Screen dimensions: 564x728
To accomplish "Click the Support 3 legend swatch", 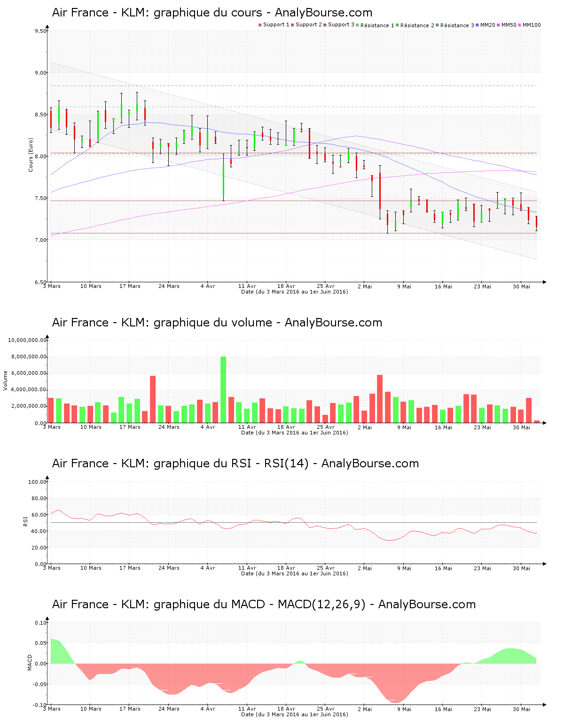I will (325, 25).
